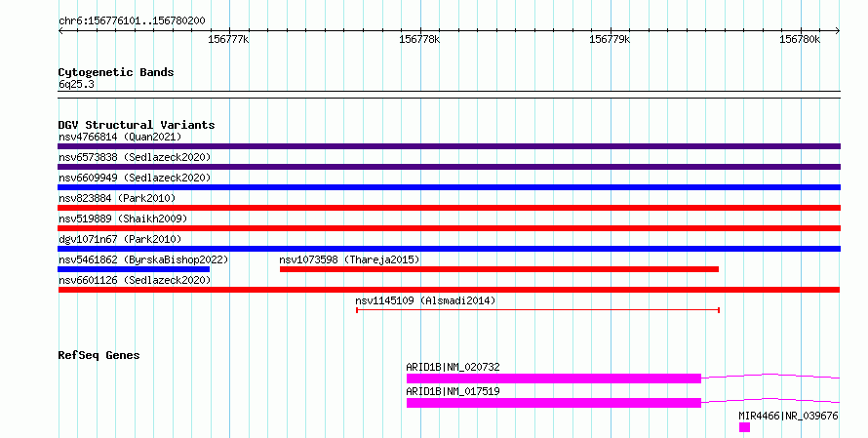Viewport: 868px width, 438px height.
Task: Select the 6q25.3 band label
Action: 76,84
